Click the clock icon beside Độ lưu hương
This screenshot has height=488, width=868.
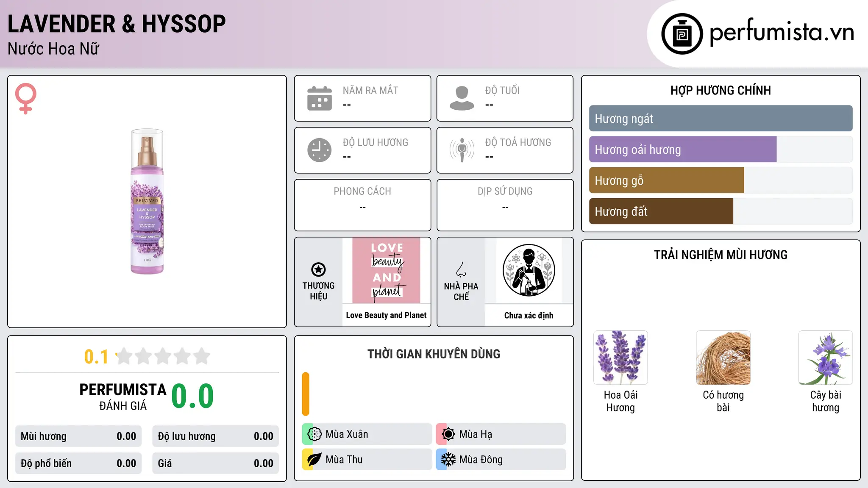(x=320, y=150)
